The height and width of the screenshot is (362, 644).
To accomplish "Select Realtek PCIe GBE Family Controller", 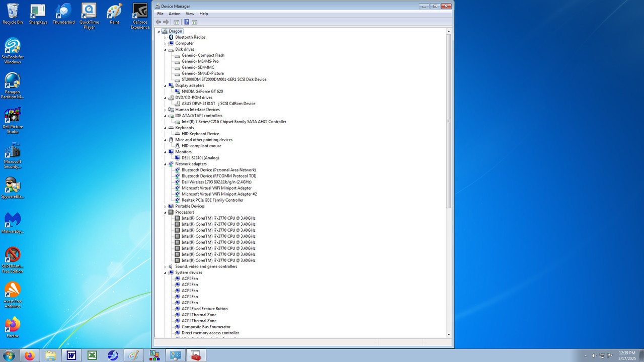I will pyautogui.click(x=212, y=200).
